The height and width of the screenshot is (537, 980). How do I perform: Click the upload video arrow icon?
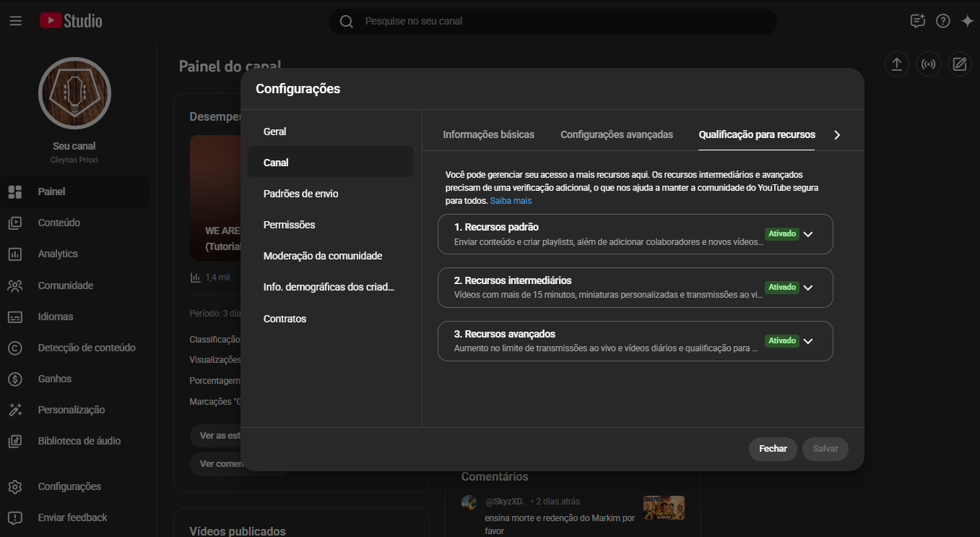tap(896, 64)
